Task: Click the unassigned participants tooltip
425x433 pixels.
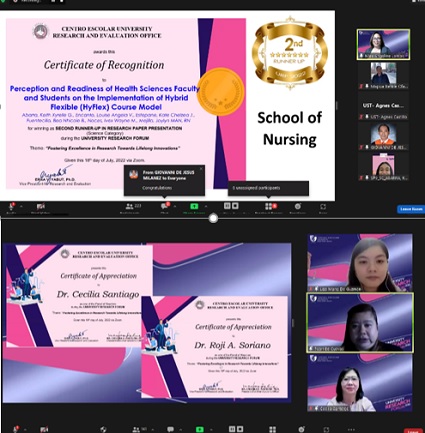Action: pos(268,188)
